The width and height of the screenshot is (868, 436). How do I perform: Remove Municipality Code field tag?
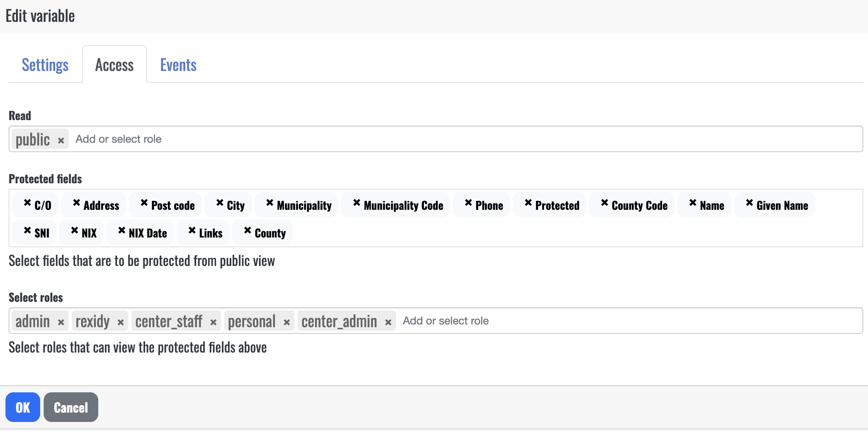(x=356, y=203)
